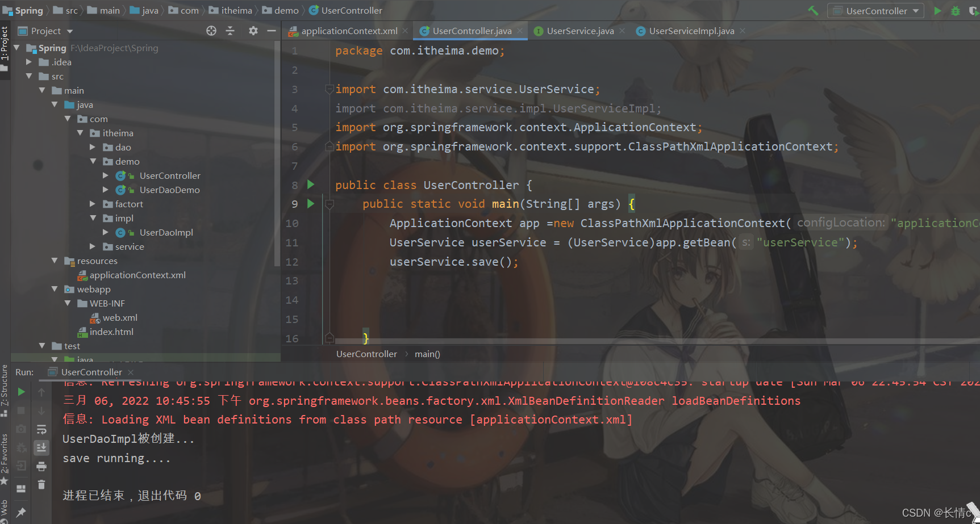Click the print console output icon

click(41, 466)
